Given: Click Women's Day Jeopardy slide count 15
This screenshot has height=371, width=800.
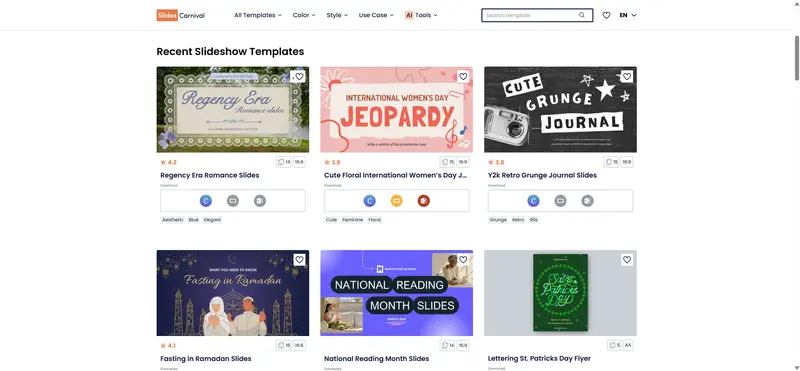Looking at the screenshot, I should [x=447, y=162].
